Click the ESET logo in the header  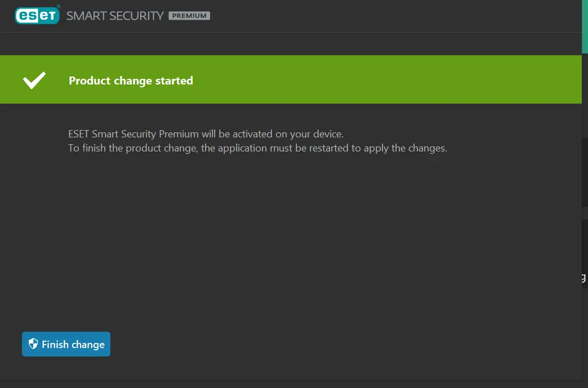click(37, 15)
